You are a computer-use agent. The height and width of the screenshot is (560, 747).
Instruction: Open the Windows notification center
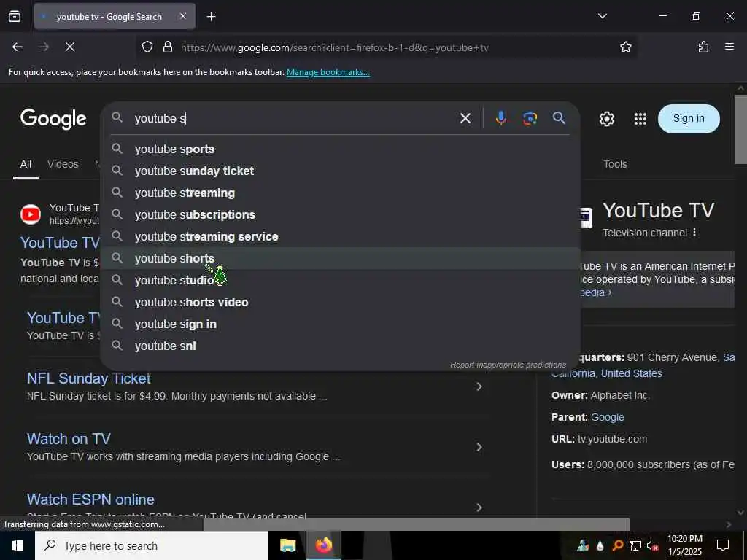pyautogui.click(x=723, y=545)
